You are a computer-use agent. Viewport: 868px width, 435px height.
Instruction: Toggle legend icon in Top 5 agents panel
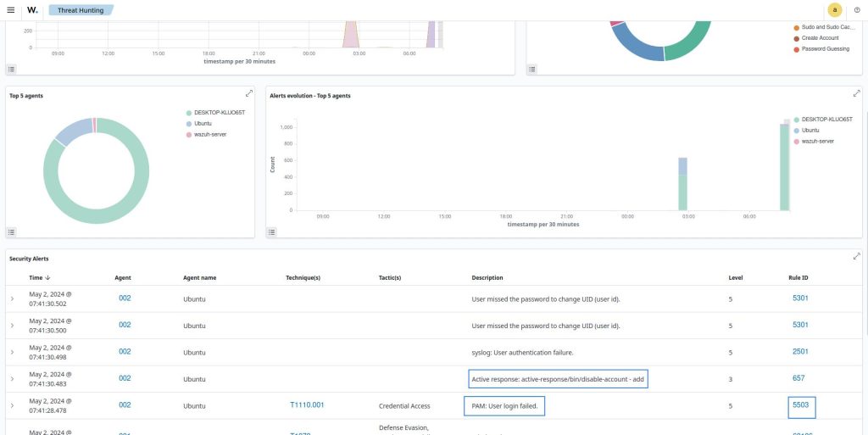(12, 231)
